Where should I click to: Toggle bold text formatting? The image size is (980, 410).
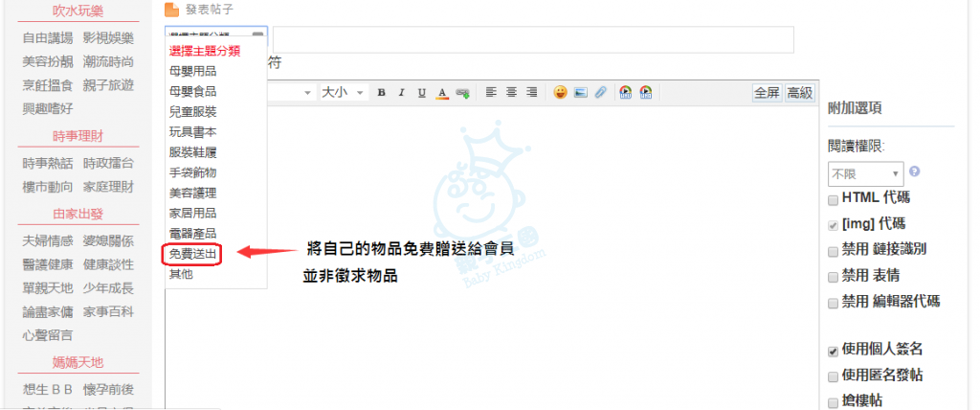pyautogui.click(x=381, y=93)
